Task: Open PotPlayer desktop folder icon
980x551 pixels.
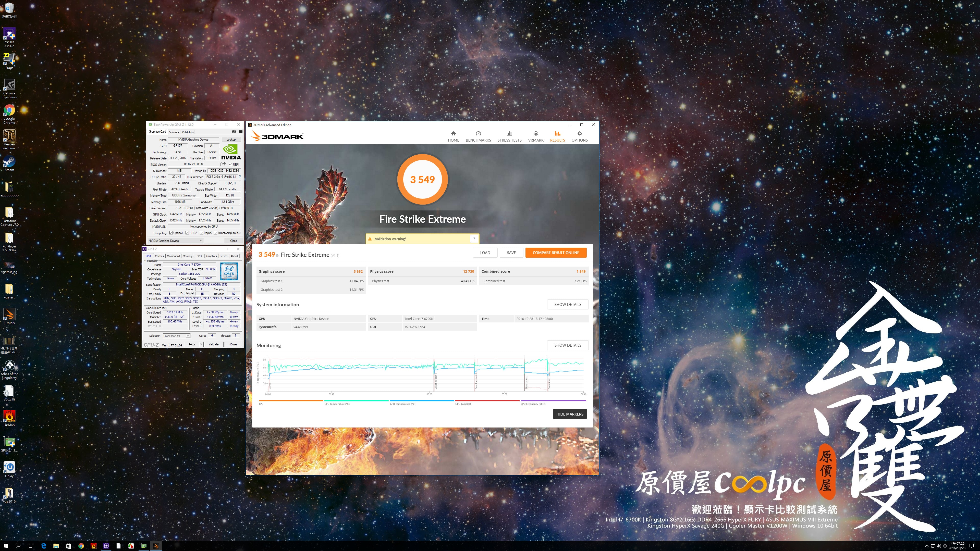Action: 9,242
